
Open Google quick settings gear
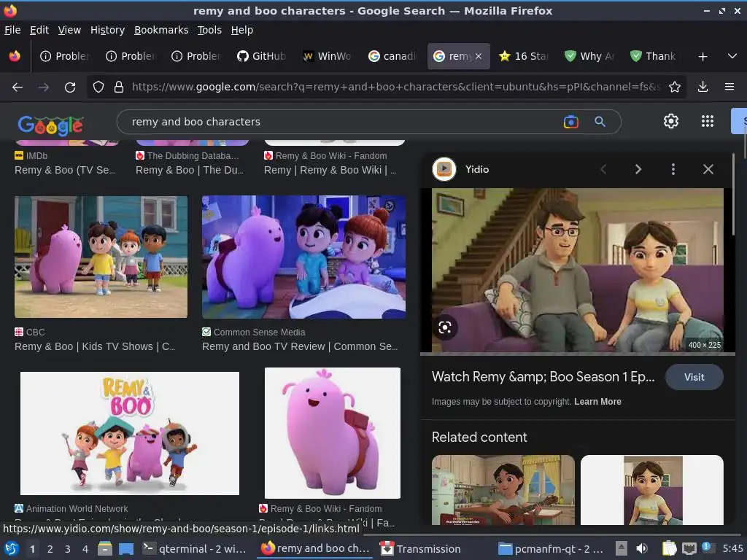[x=671, y=122]
